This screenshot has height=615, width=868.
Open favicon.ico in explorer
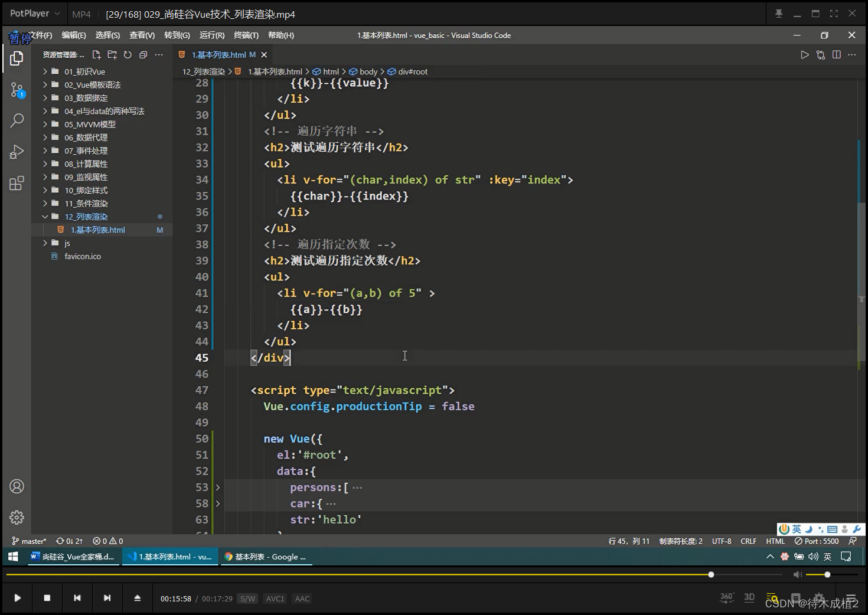[83, 256]
